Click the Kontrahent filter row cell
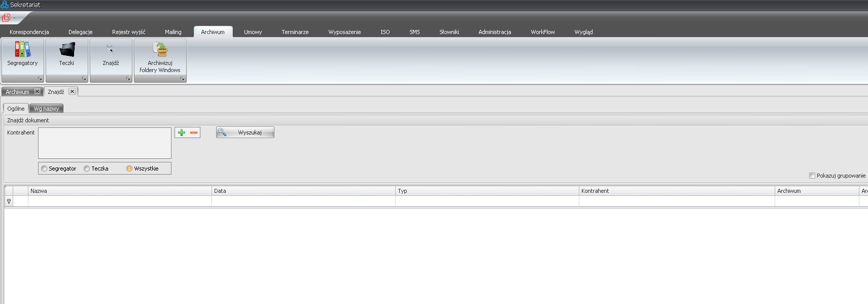Viewport: 868px width, 304px height. 677,201
